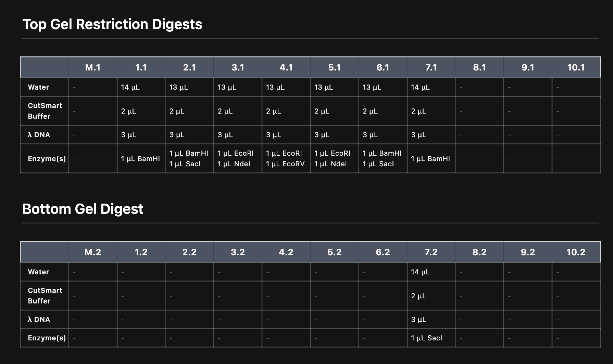The height and width of the screenshot is (364, 613).
Task: Select the λ DNA row label in bottom table
Action: 39,320
